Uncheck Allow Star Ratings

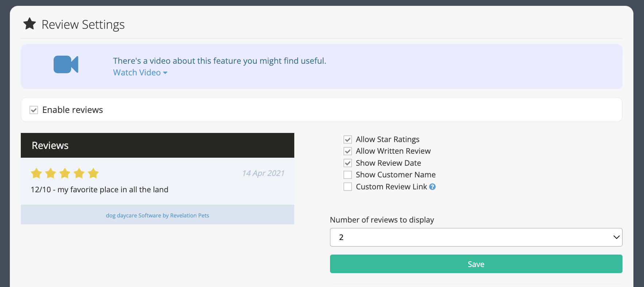pyautogui.click(x=348, y=139)
